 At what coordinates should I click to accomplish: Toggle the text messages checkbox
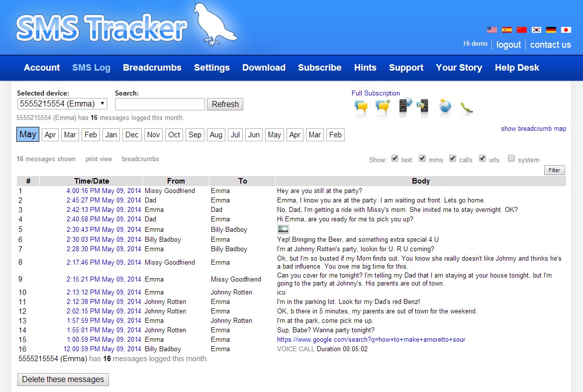click(395, 158)
